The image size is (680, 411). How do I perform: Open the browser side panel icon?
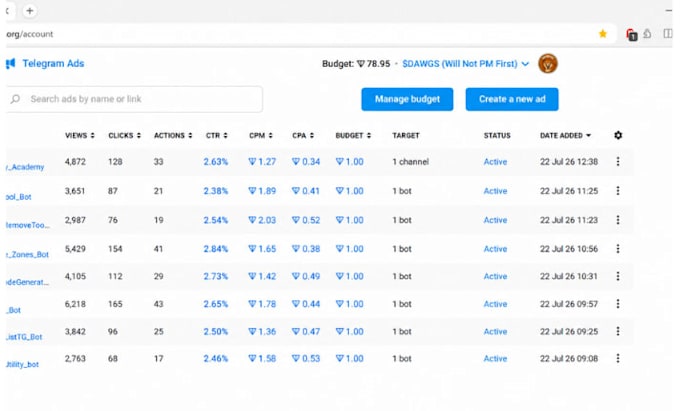click(668, 33)
